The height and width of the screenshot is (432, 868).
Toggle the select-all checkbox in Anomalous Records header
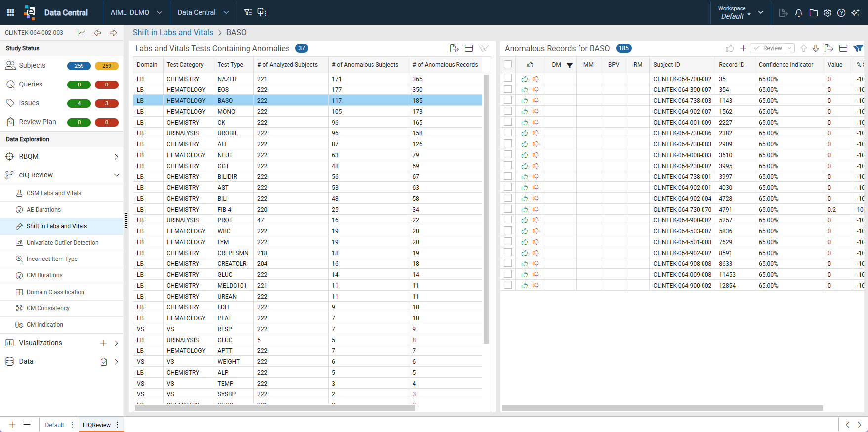508,64
